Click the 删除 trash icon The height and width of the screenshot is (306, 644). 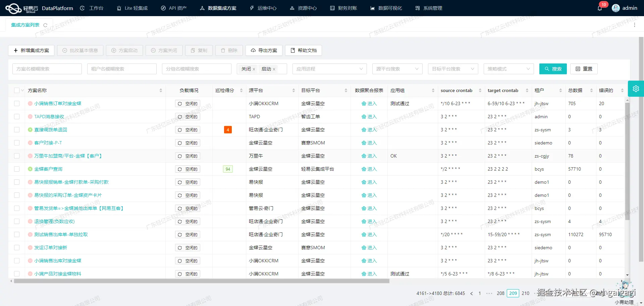click(223, 50)
